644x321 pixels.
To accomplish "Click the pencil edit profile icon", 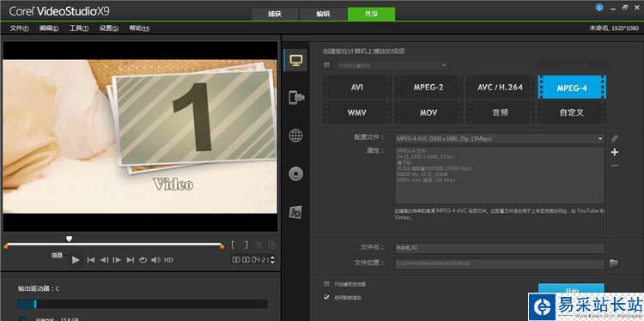I will (615, 138).
